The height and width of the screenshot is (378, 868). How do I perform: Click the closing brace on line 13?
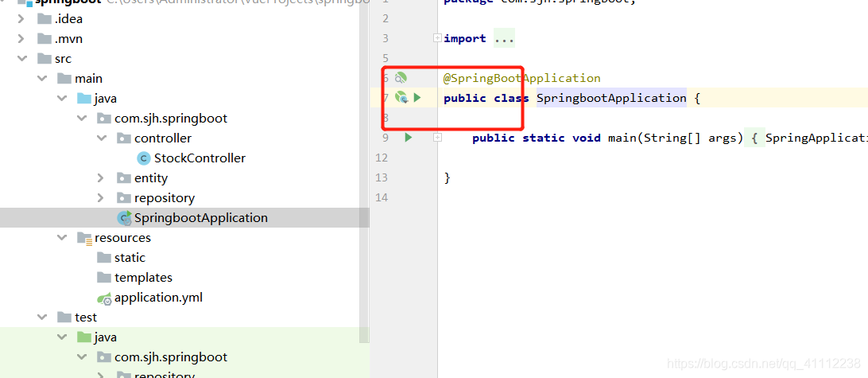448,178
